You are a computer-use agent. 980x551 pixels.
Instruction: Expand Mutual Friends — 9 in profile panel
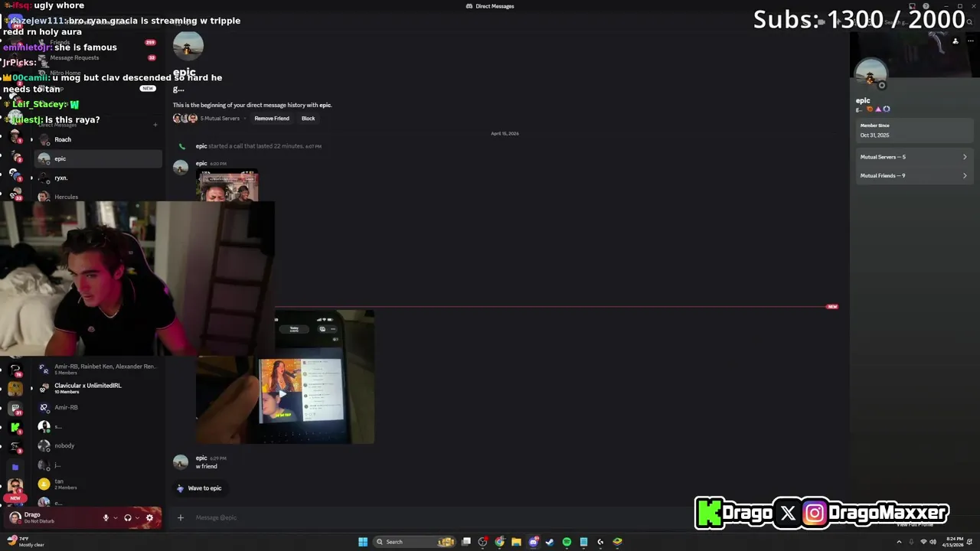pyautogui.click(x=913, y=176)
